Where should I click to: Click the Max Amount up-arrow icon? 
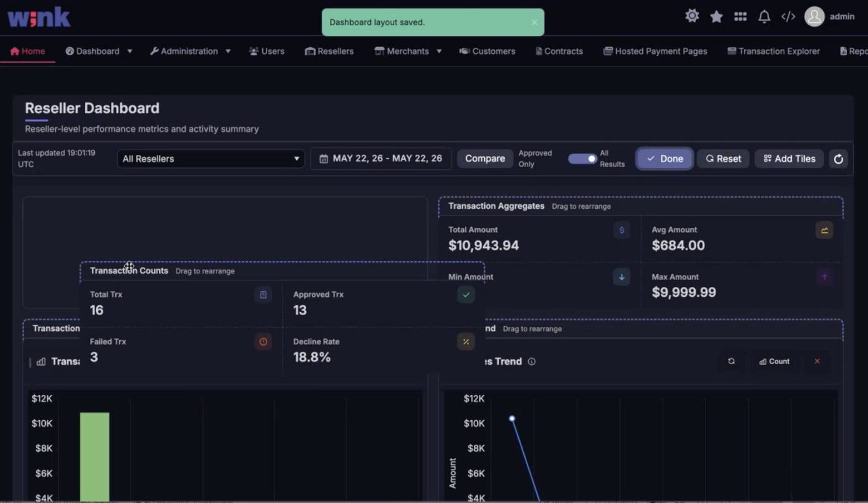825,277
